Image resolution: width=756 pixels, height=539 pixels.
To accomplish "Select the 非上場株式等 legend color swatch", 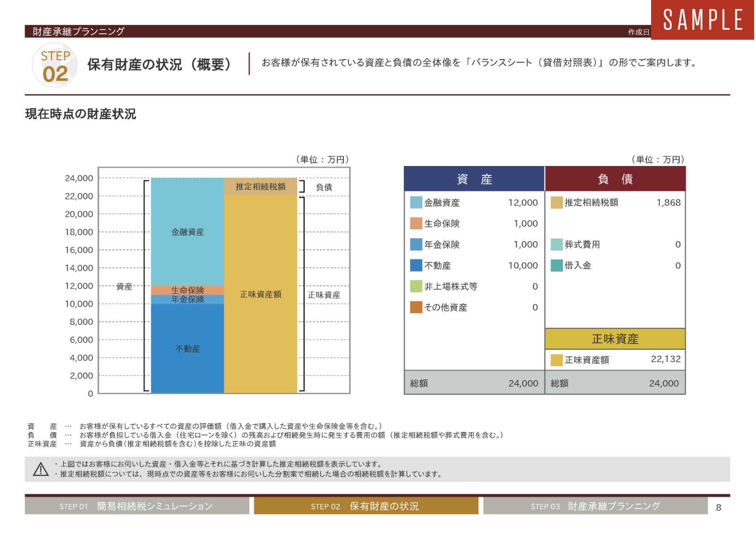I will click(x=416, y=286).
